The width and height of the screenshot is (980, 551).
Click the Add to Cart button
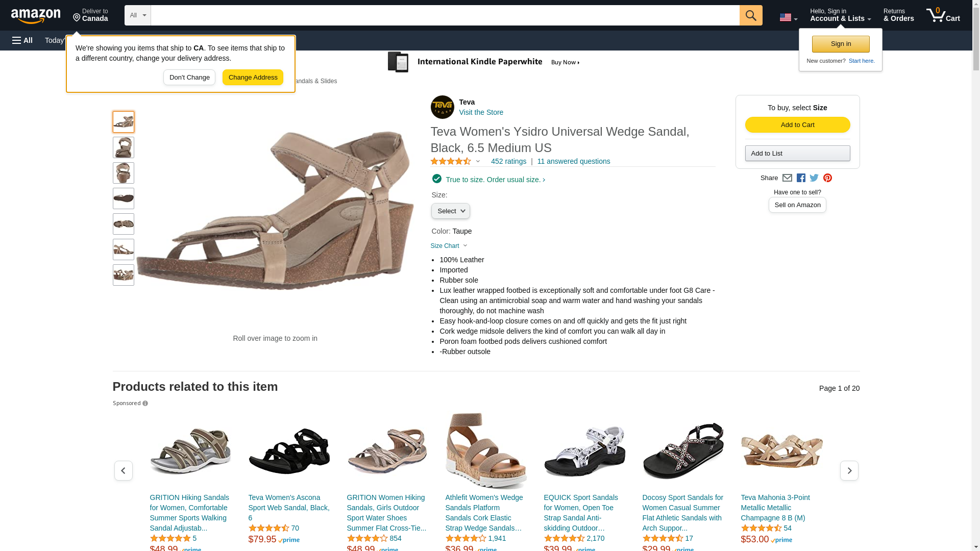[x=797, y=125]
